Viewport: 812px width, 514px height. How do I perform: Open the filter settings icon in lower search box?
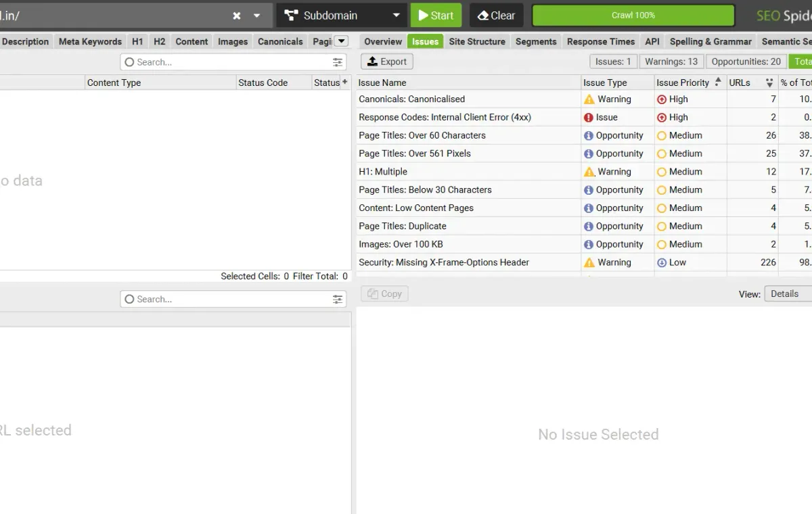[338, 299]
